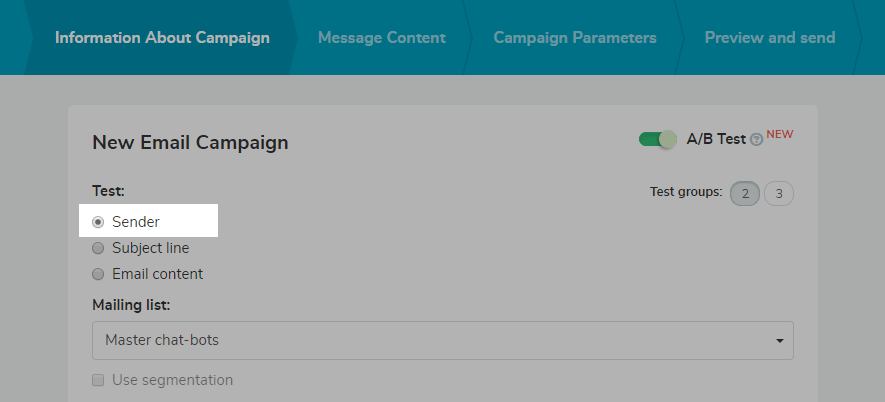The width and height of the screenshot is (885, 402).
Task: Select the Subject line test option
Action: [98, 248]
